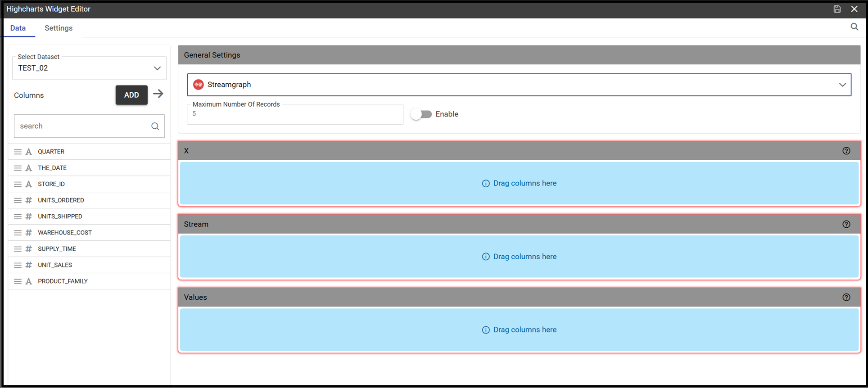Select the STORE_ID column name

point(51,184)
